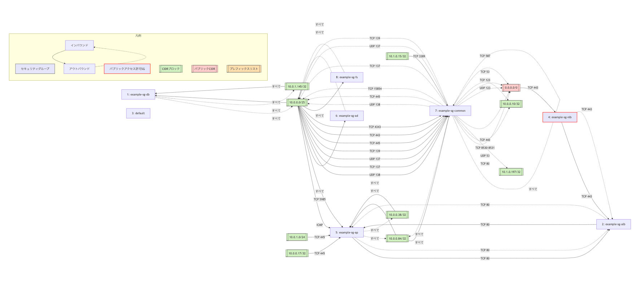Select the TCP 15854 edge label

point(375,89)
